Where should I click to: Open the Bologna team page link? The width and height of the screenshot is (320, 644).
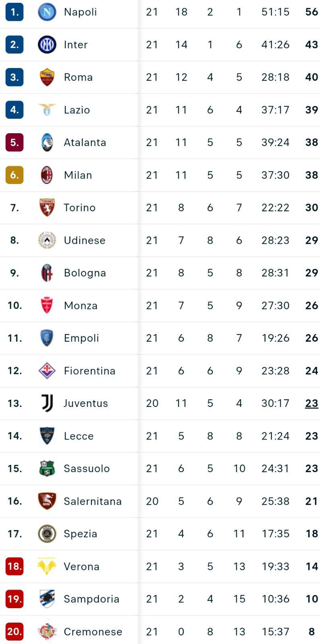[x=85, y=273]
